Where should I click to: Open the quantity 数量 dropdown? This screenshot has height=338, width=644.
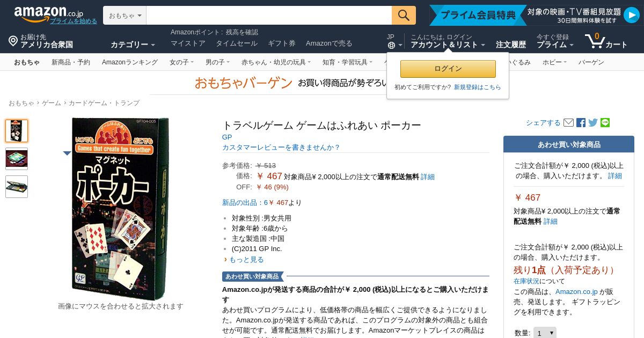click(x=545, y=333)
